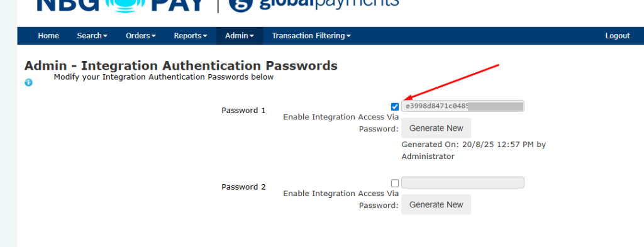This screenshot has width=644, height=247.
Task: Click the Global Payments logo icon
Action: pyautogui.click(x=240, y=5)
